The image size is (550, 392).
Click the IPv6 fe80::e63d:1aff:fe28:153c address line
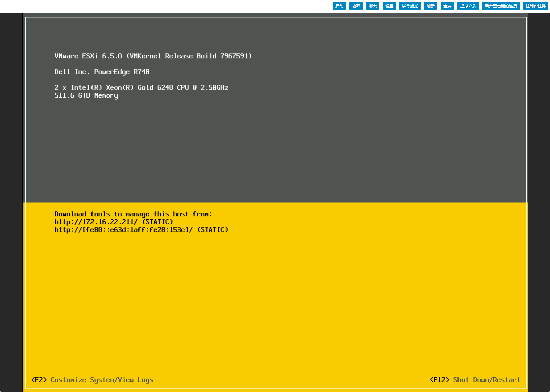click(141, 230)
